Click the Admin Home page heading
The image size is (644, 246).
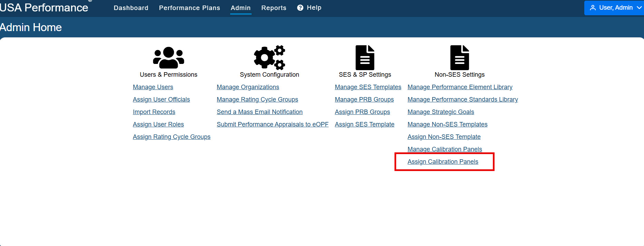click(31, 27)
